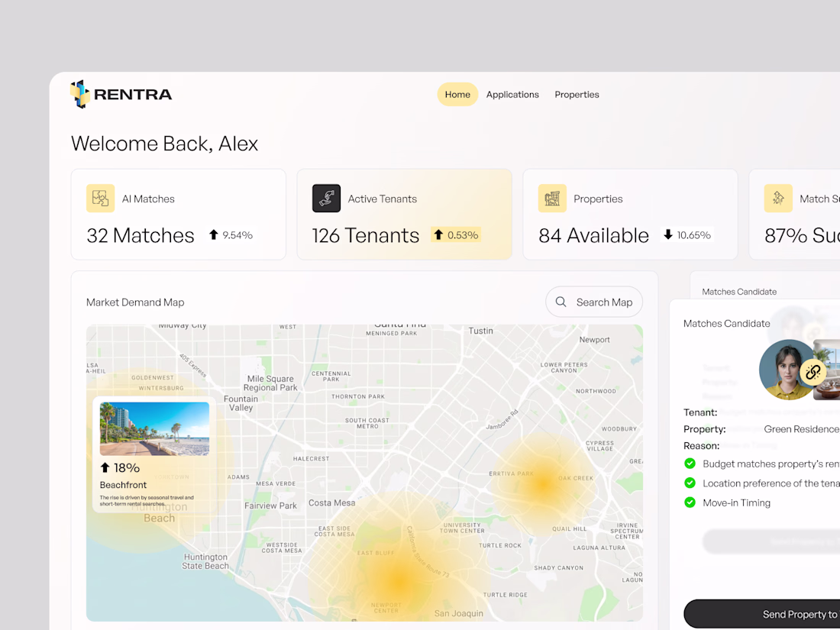840x630 pixels.
Task: Click the tenant profile photo
Action: 787,370
